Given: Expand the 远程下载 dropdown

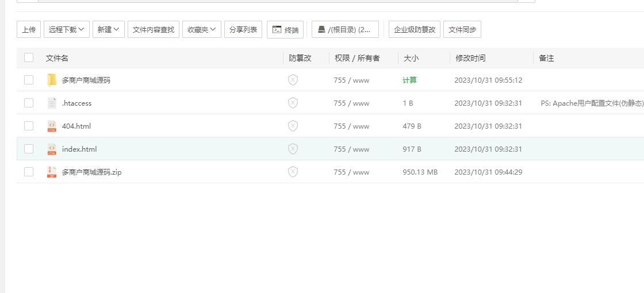Looking at the screenshot, I should tap(67, 29).
